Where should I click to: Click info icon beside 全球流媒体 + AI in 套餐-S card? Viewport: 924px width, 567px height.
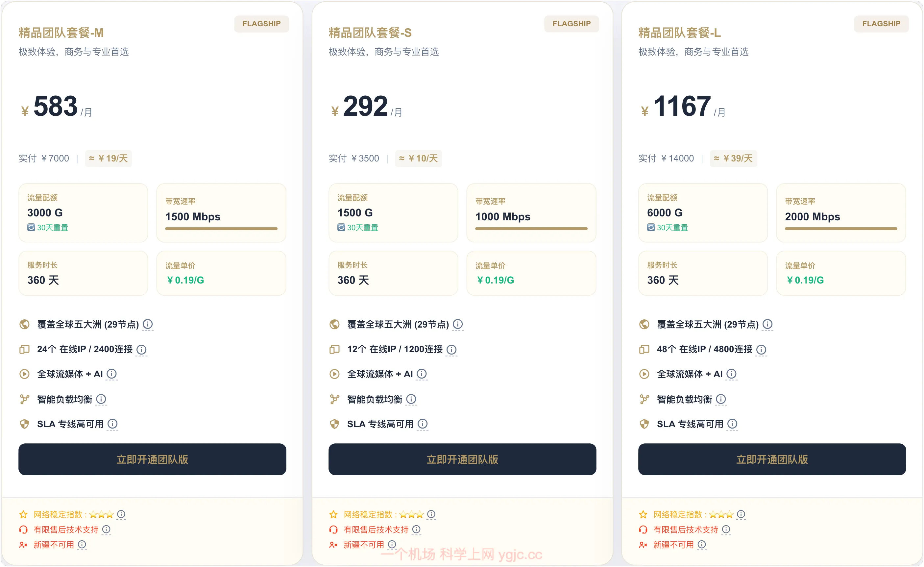pyautogui.click(x=422, y=374)
